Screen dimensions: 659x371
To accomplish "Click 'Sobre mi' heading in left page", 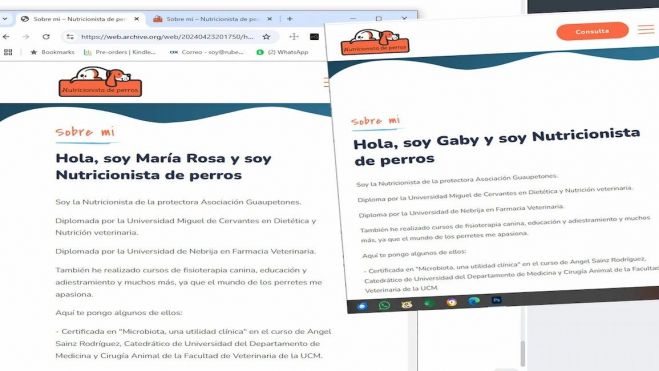I will click(x=85, y=132).
